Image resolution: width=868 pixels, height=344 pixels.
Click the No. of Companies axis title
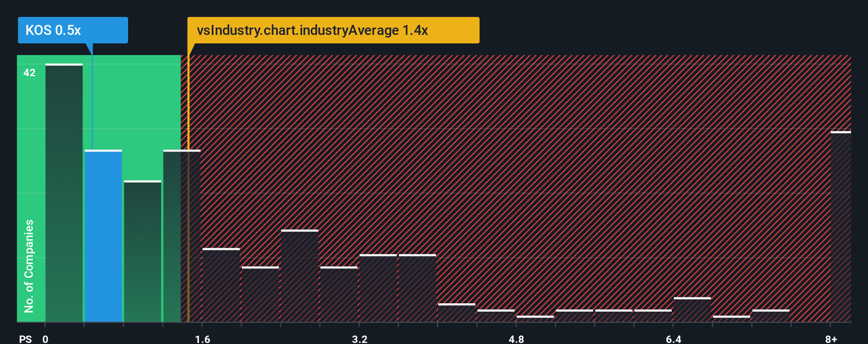[x=29, y=266]
